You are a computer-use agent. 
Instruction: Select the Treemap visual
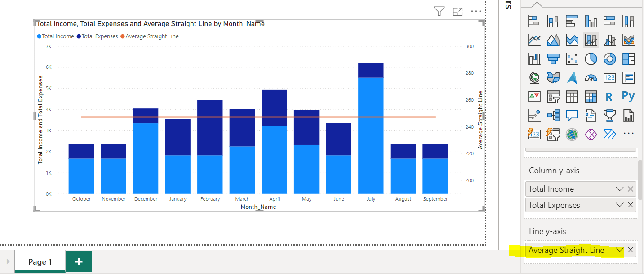(628, 59)
